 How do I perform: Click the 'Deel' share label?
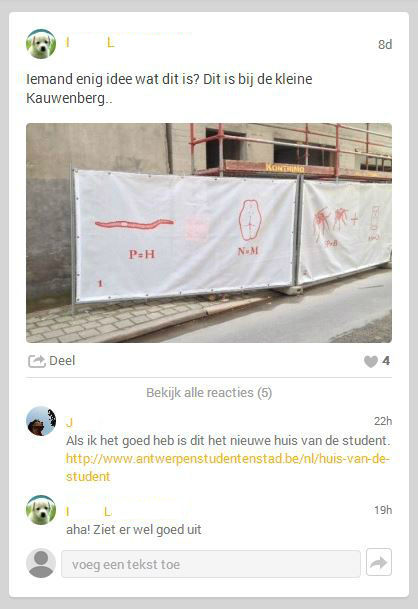coord(62,361)
